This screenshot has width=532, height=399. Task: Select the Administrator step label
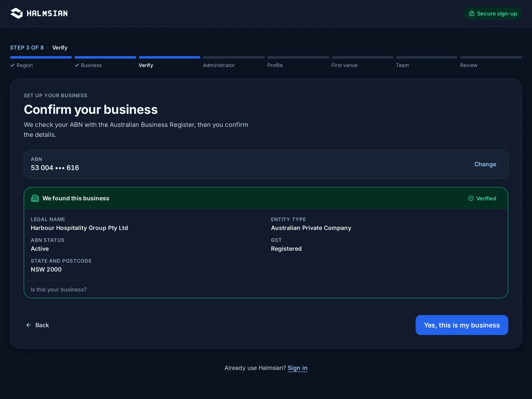click(219, 65)
